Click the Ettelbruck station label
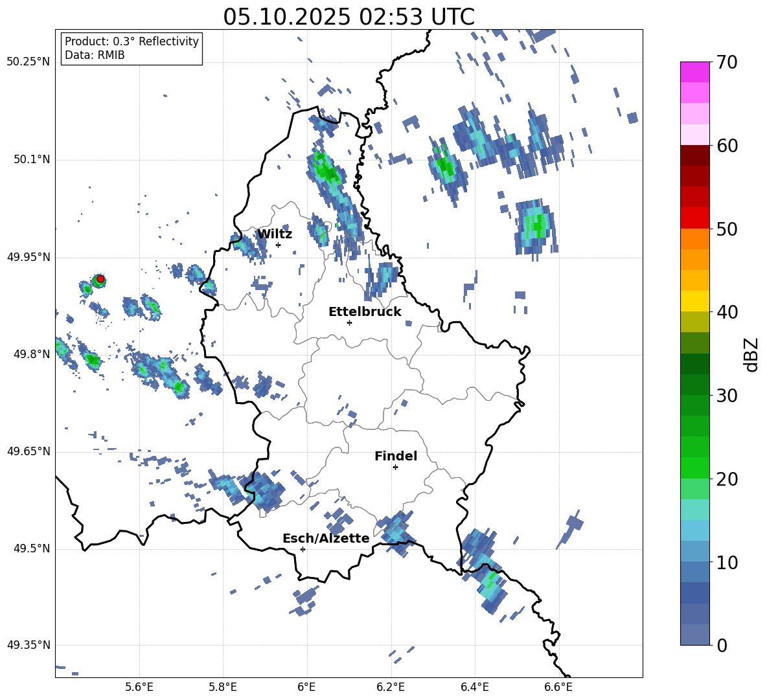The width and height of the screenshot is (767, 700). (x=365, y=312)
